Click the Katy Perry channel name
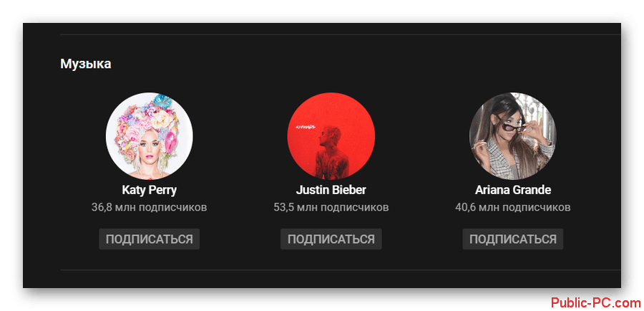 click(149, 190)
